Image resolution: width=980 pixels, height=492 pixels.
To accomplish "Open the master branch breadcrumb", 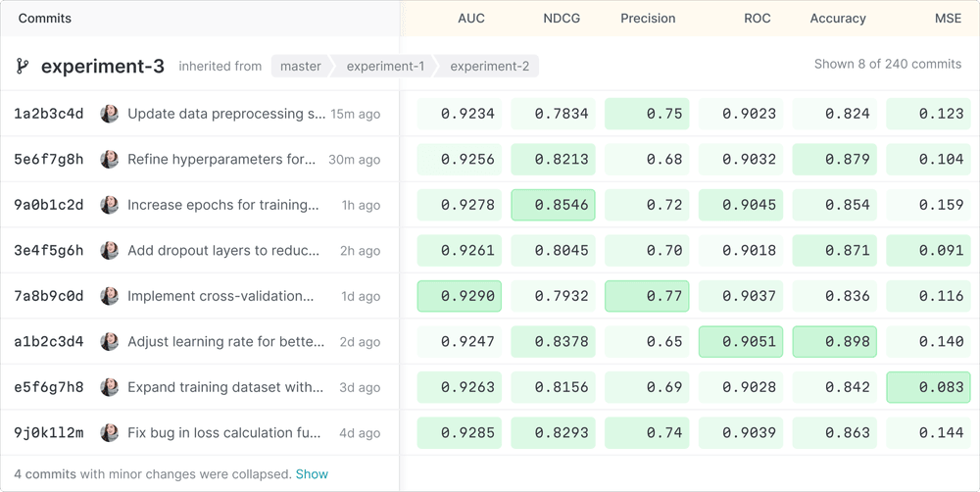I will point(300,67).
